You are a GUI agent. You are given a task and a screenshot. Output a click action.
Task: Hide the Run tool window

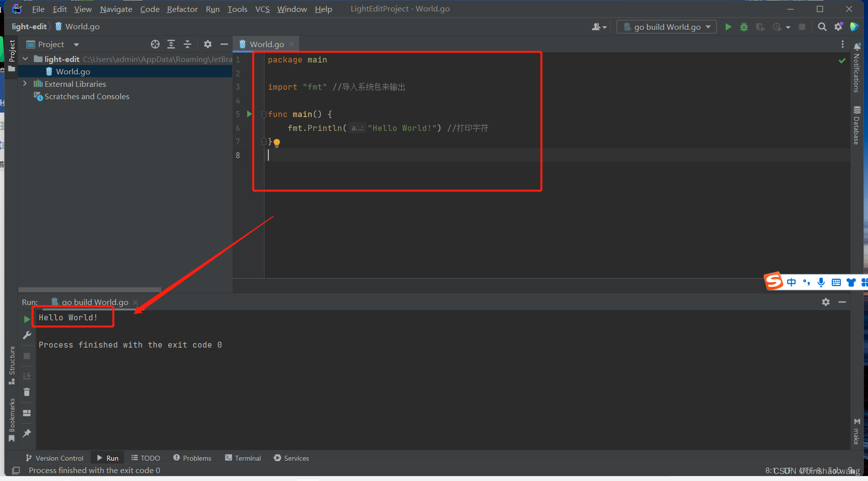click(842, 302)
